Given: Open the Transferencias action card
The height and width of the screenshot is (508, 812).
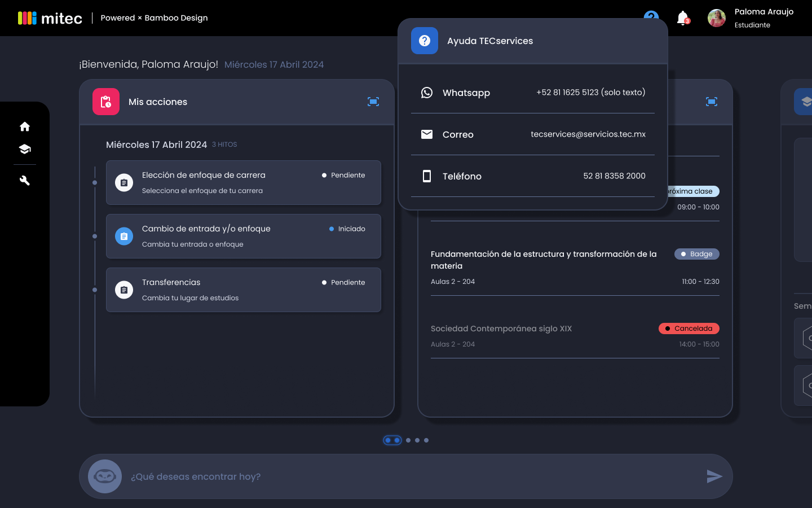Looking at the screenshot, I should point(244,290).
